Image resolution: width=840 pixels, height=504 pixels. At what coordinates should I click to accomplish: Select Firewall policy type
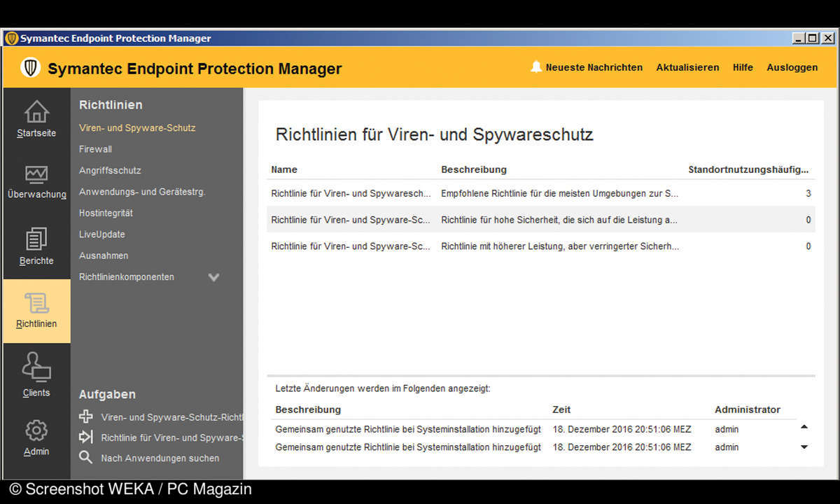(95, 149)
